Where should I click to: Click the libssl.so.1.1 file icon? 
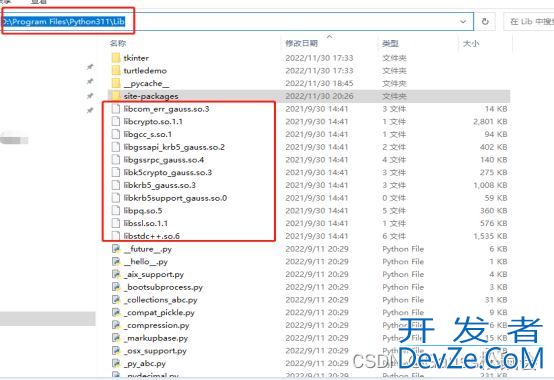tap(116, 223)
